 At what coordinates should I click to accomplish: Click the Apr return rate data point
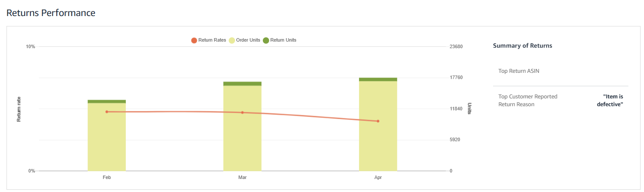pyautogui.click(x=378, y=121)
